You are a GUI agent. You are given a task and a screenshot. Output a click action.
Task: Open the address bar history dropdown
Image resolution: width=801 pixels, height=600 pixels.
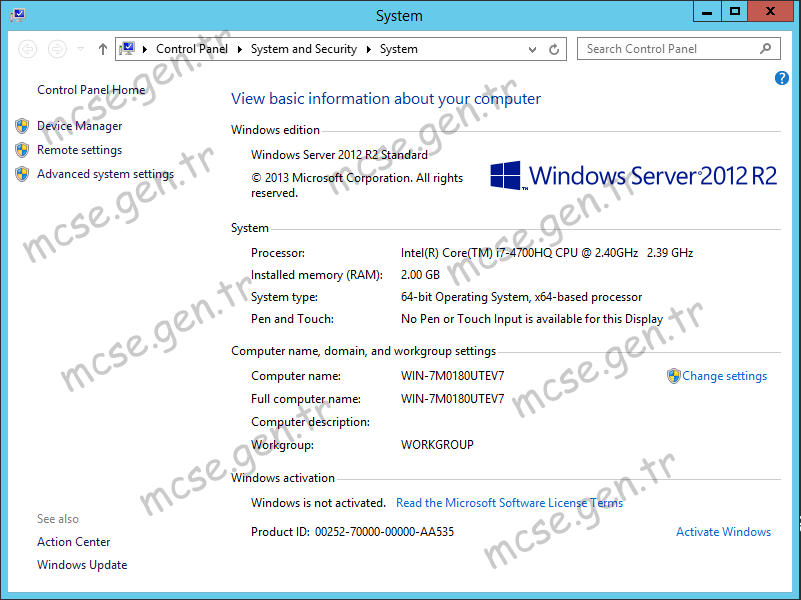pos(532,50)
